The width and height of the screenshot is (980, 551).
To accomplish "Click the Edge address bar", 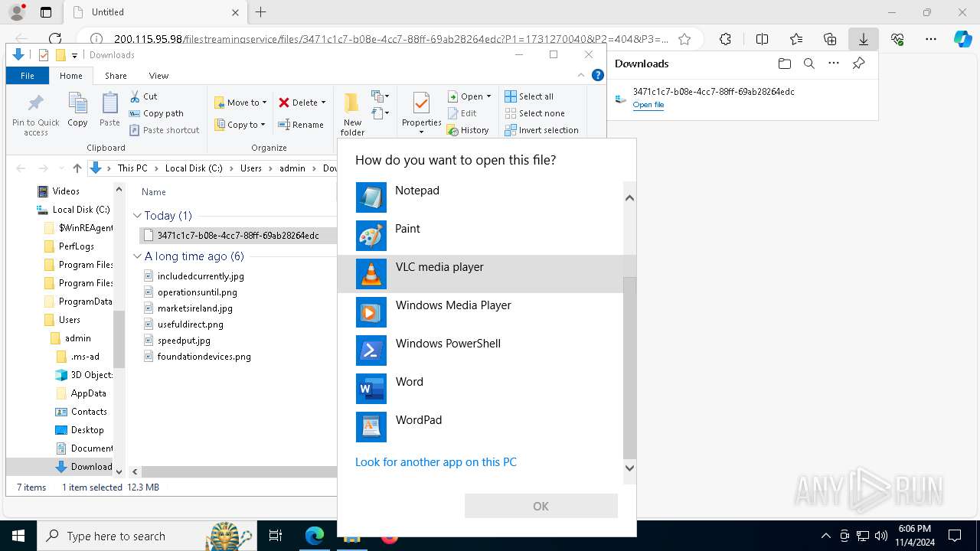I will tap(390, 39).
